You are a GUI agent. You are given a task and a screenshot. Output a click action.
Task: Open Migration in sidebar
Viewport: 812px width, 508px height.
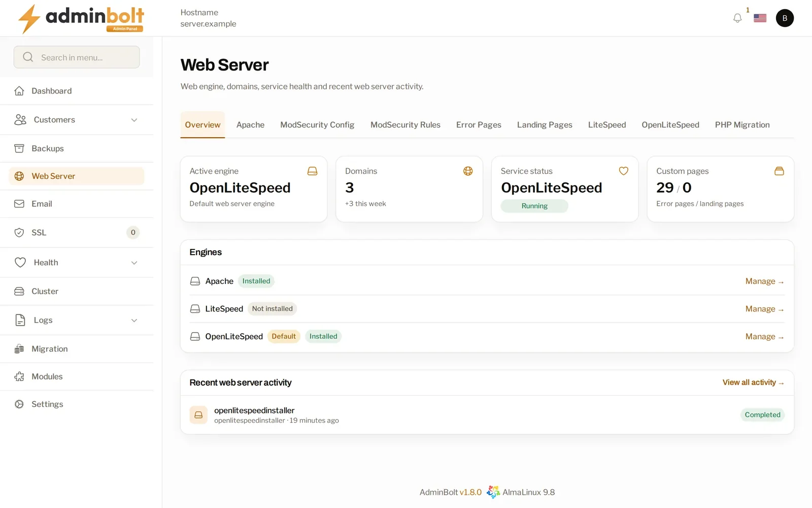[x=77, y=349]
